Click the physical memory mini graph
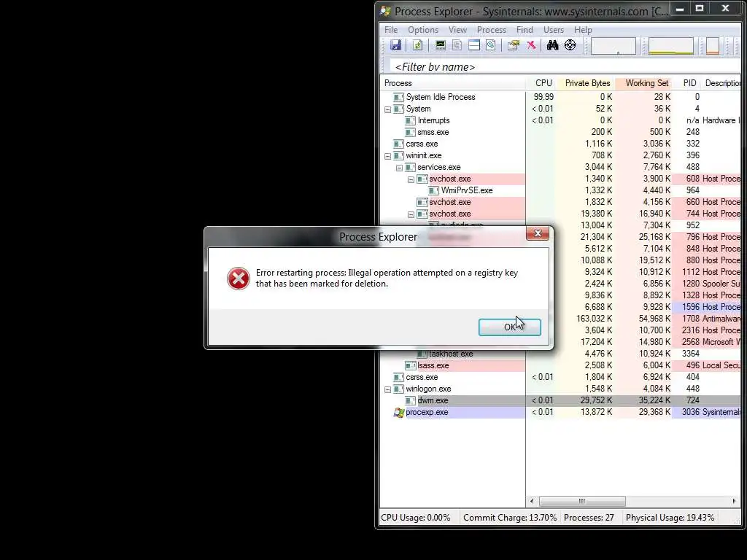The width and height of the screenshot is (747, 560). [713, 46]
